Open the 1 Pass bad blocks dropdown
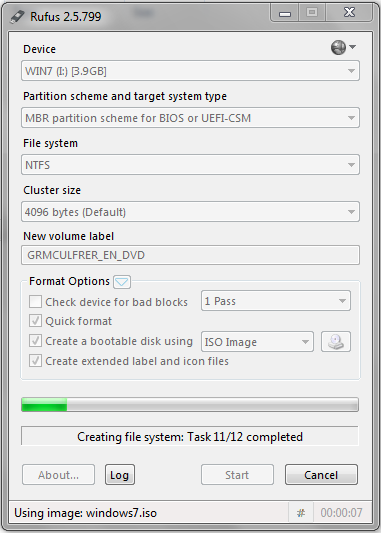Screen dimensions: 381x533 click(x=276, y=301)
